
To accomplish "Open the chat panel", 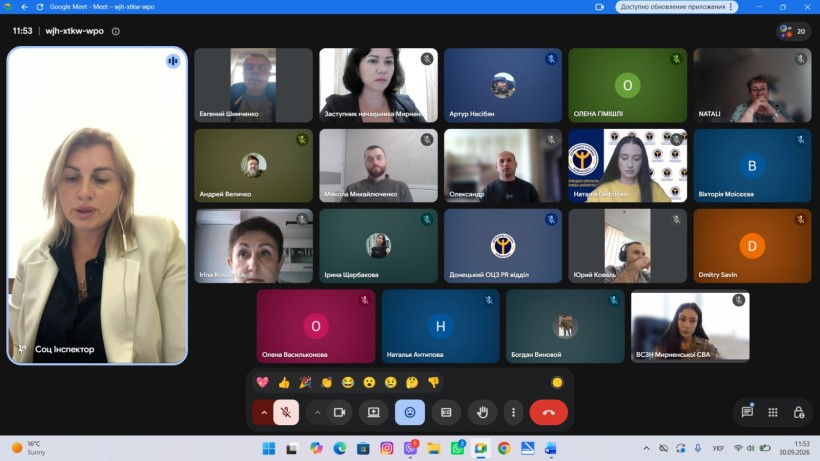I will pyautogui.click(x=747, y=412).
